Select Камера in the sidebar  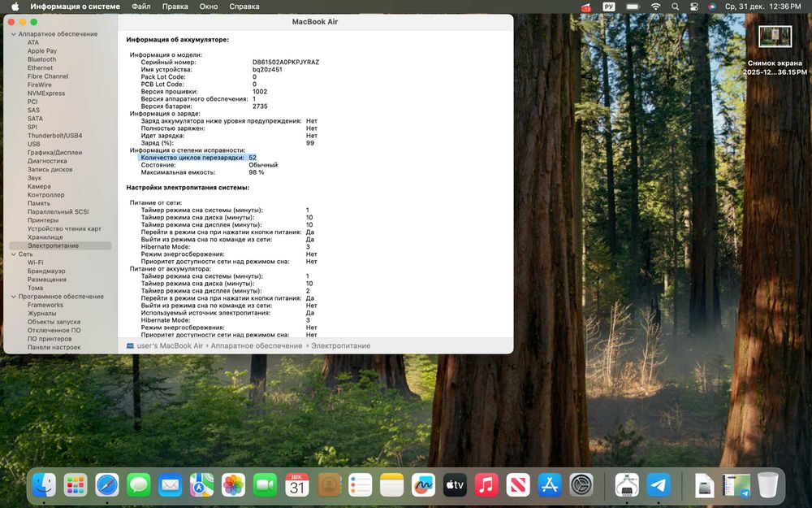tap(39, 187)
